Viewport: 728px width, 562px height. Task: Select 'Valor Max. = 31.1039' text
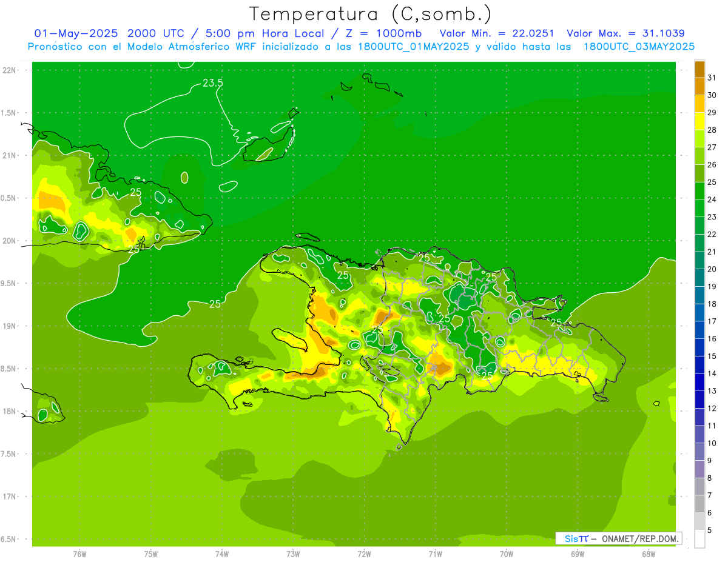click(x=625, y=33)
